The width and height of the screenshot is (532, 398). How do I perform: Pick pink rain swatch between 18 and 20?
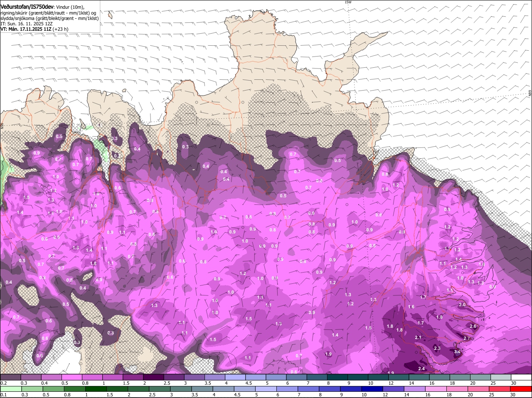pos(458,388)
